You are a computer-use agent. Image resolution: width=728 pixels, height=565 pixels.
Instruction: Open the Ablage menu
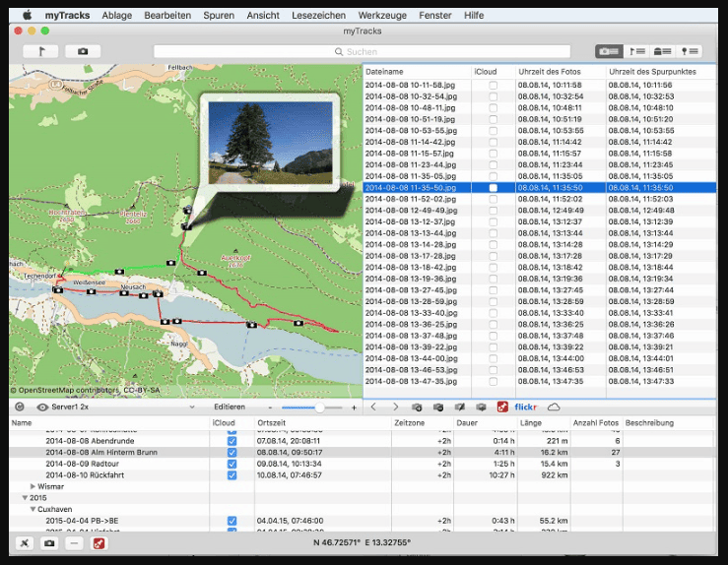pyautogui.click(x=117, y=16)
